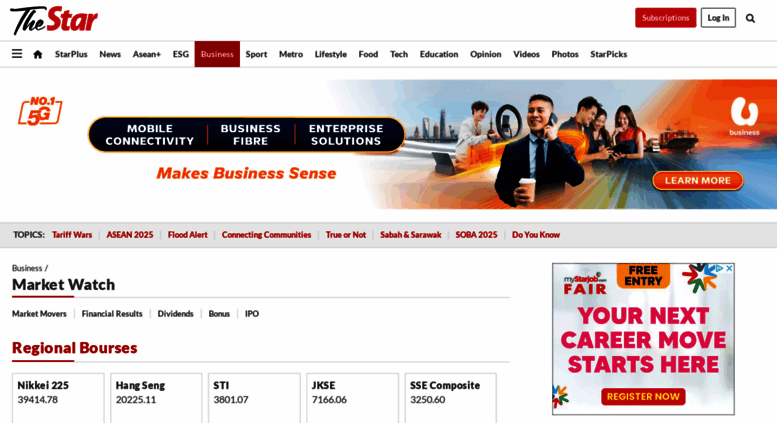Open the Education section
This screenshot has height=423, width=777.
(x=439, y=54)
